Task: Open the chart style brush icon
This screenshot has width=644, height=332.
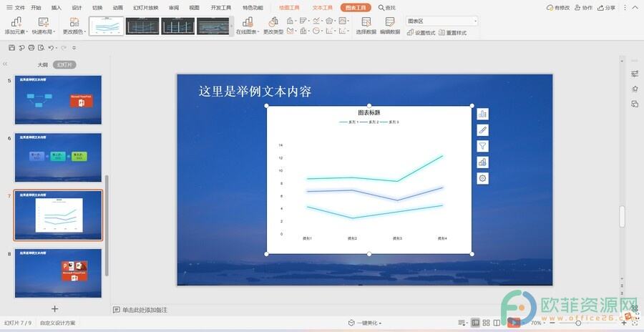Action: click(x=482, y=130)
